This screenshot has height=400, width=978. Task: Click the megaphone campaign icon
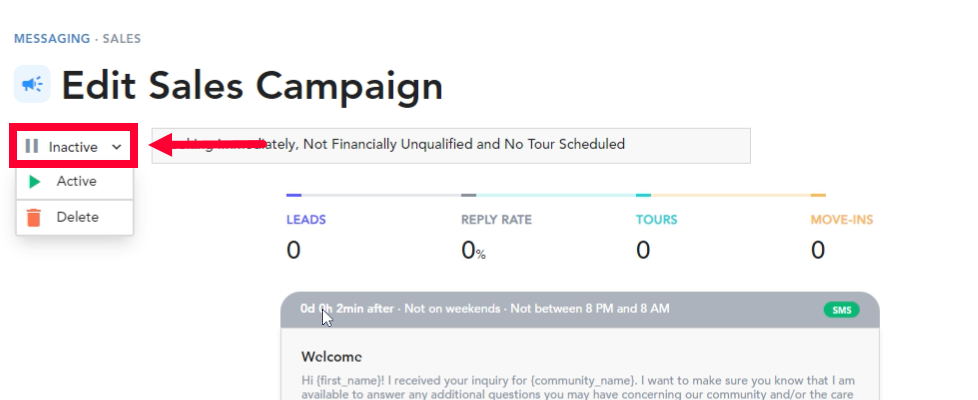(32, 84)
